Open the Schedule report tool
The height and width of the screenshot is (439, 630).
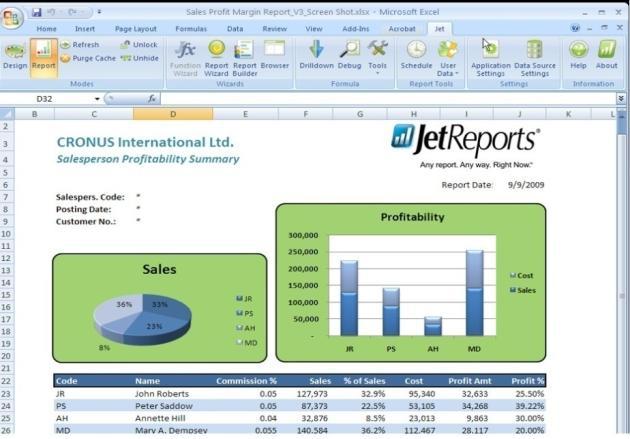(416, 55)
